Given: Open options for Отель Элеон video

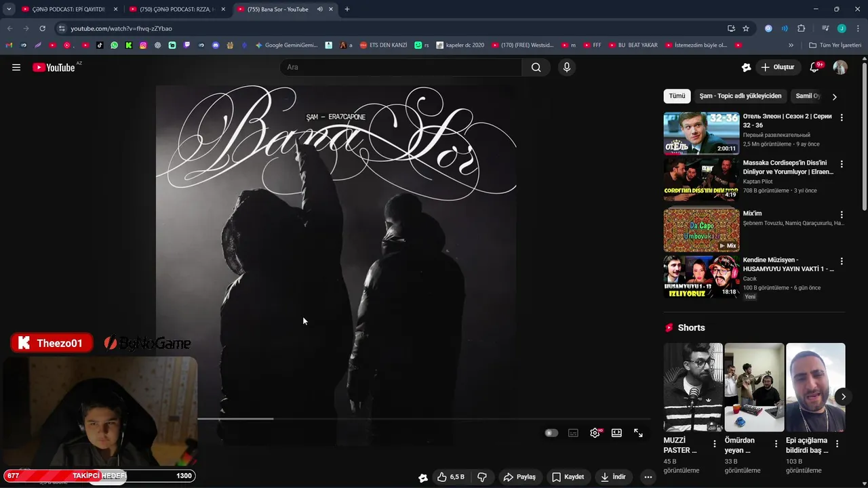Looking at the screenshot, I should (x=842, y=117).
